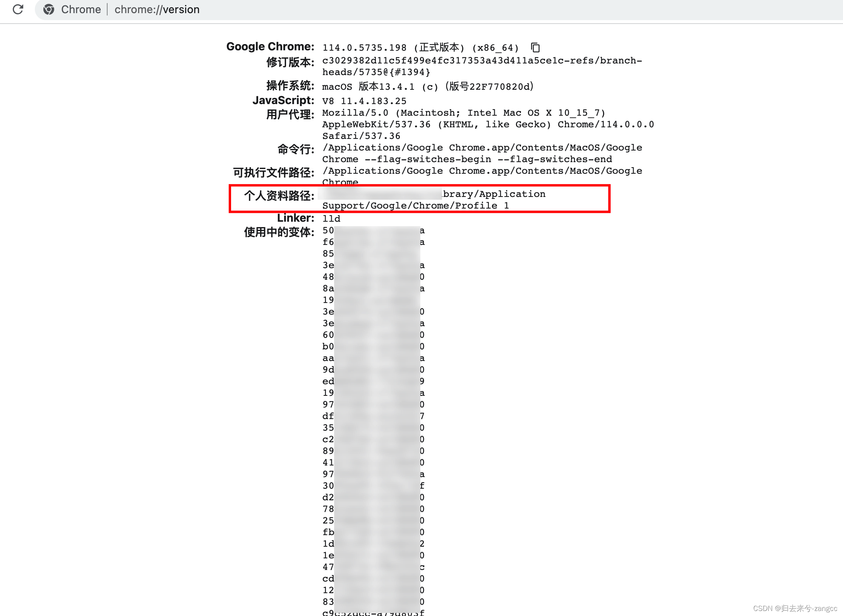843x616 pixels.
Task: Click the Chrome site info icon
Action: tap(49, 9)
